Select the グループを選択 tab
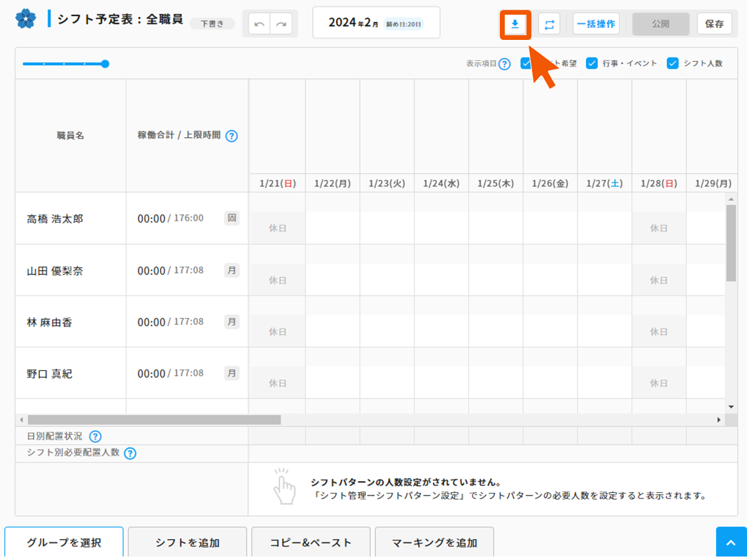747x560 pixels. [64, 542]
